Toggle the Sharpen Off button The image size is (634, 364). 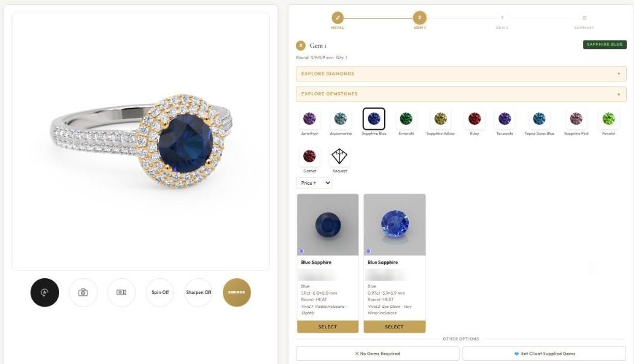(198, 292)
